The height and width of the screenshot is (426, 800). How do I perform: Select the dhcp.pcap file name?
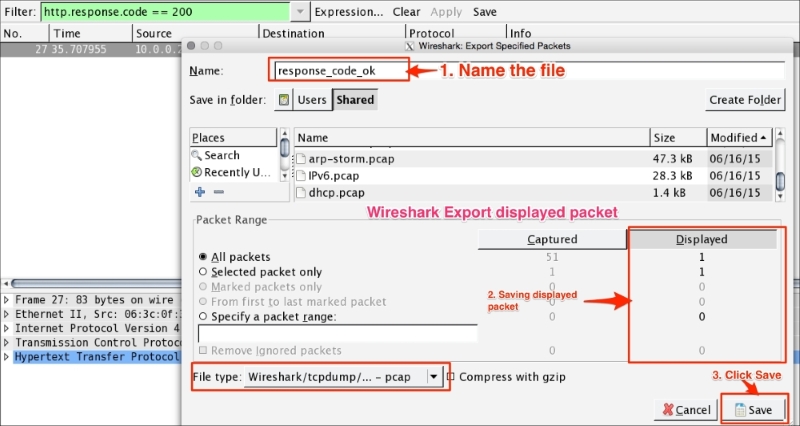tap(336, 193)
